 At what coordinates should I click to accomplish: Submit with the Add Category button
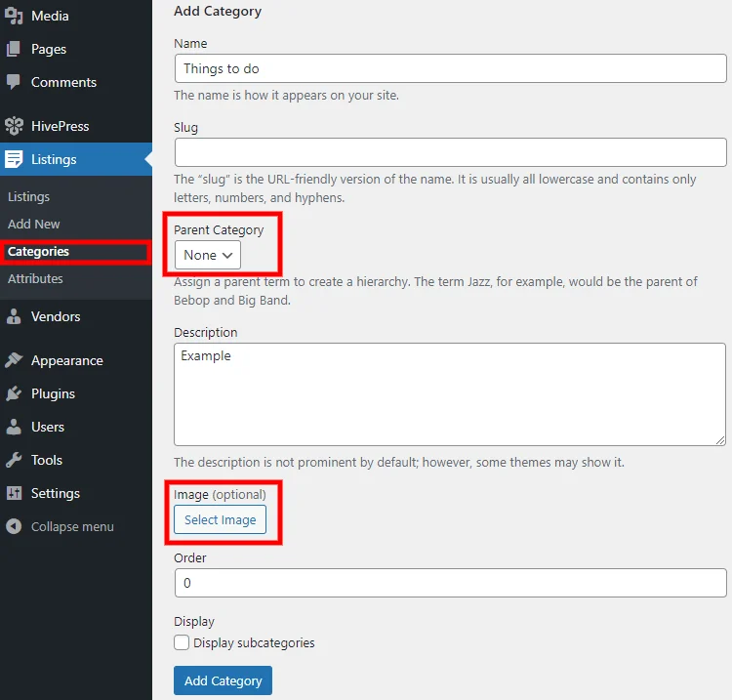(223, 680)
